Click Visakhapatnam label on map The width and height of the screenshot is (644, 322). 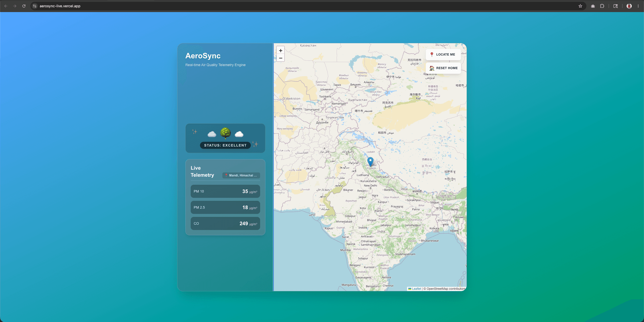(x=405, y=254)
